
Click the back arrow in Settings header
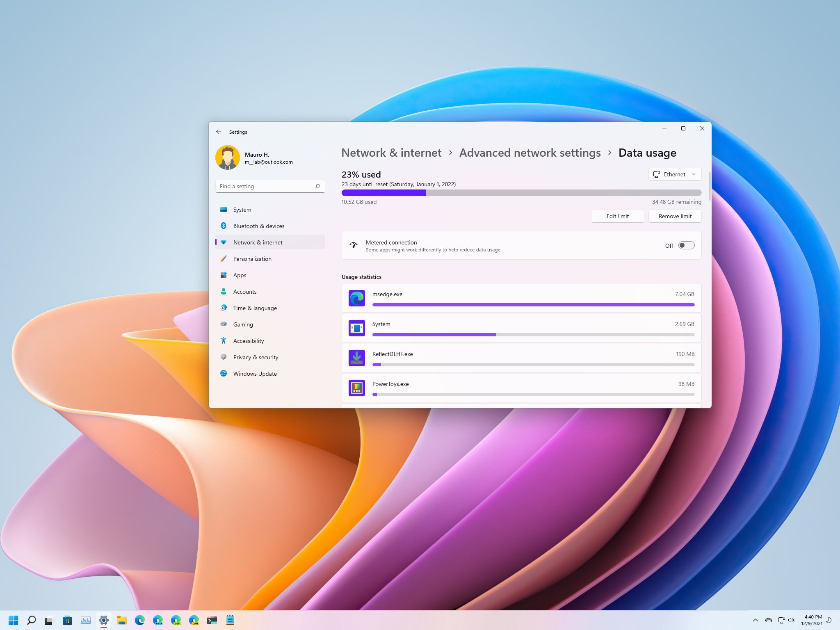[218, 132]
